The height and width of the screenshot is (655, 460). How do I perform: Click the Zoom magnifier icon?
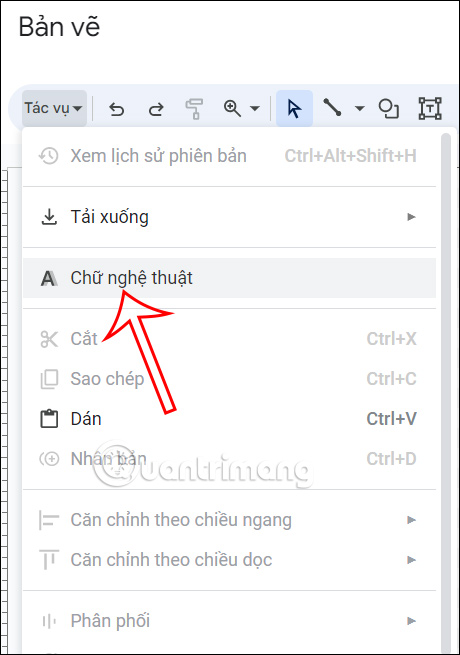pos(232,109)
